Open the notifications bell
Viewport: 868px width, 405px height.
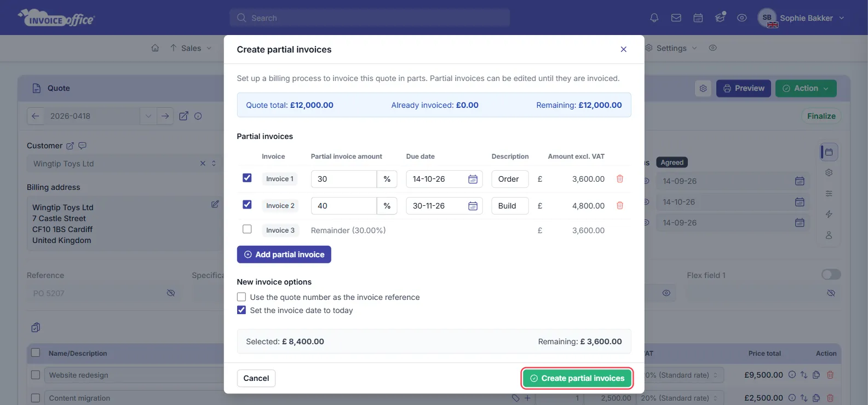click(x=654, y=18)
